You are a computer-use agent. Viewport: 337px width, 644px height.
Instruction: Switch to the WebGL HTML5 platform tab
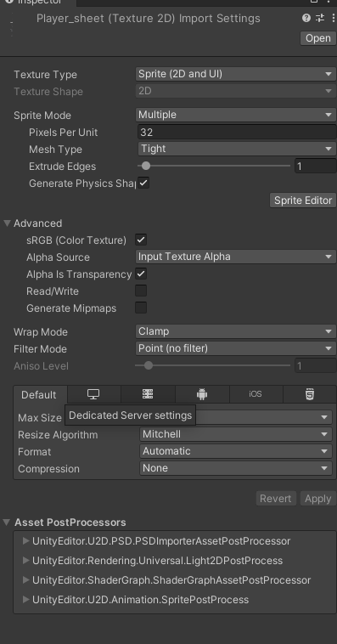click(310, 394)
